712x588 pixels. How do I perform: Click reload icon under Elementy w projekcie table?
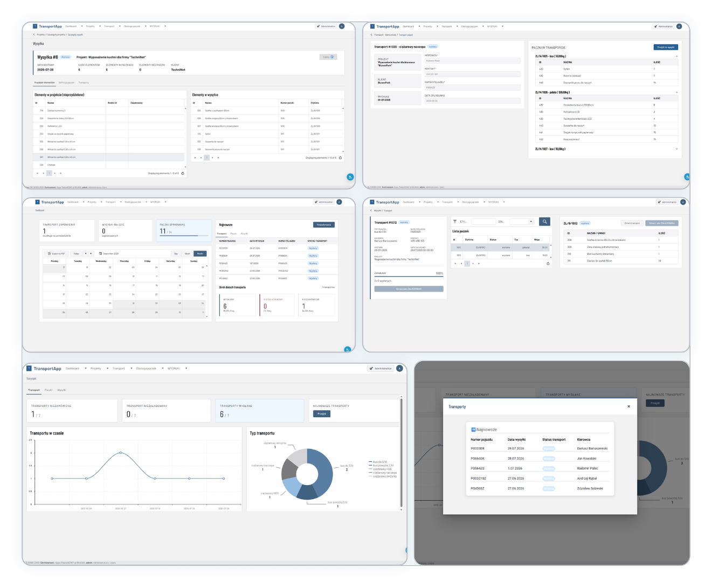point(183,174)
